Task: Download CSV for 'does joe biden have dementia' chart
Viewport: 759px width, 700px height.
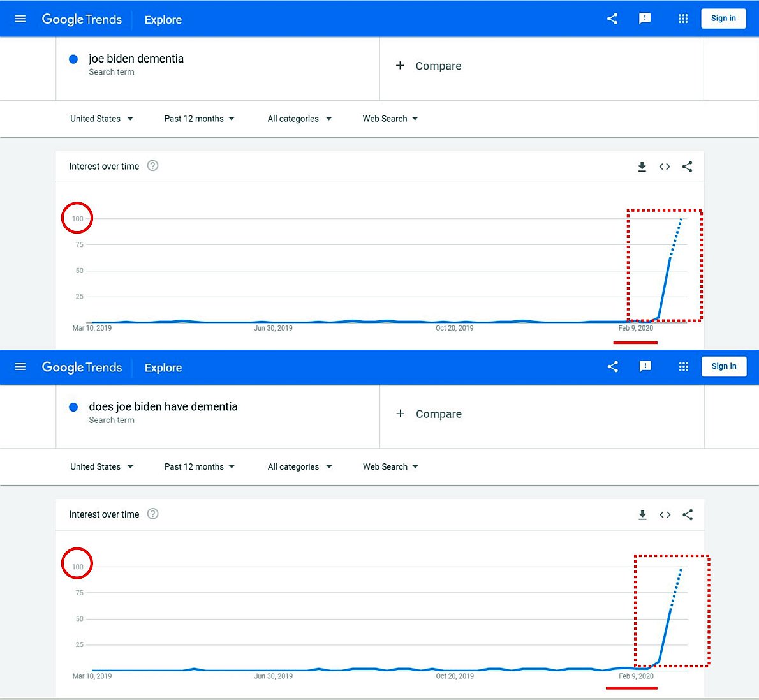Action: 642,514
